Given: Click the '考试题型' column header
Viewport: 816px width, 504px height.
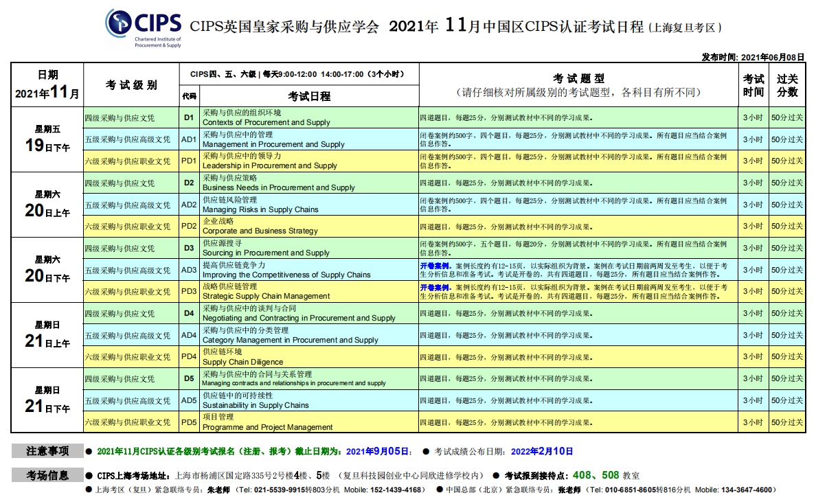Looking at the screenshot, I should click(578, 84).
